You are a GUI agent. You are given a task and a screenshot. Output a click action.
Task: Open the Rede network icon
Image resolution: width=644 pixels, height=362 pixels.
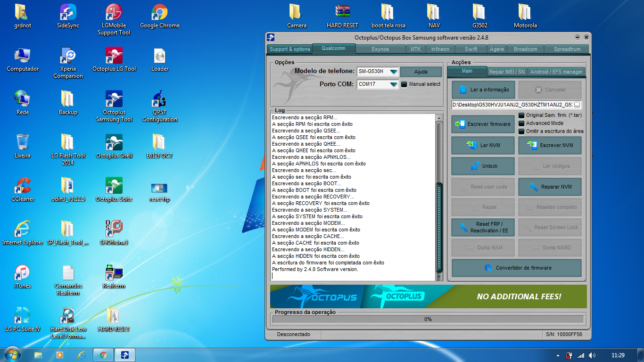point(23,103)
